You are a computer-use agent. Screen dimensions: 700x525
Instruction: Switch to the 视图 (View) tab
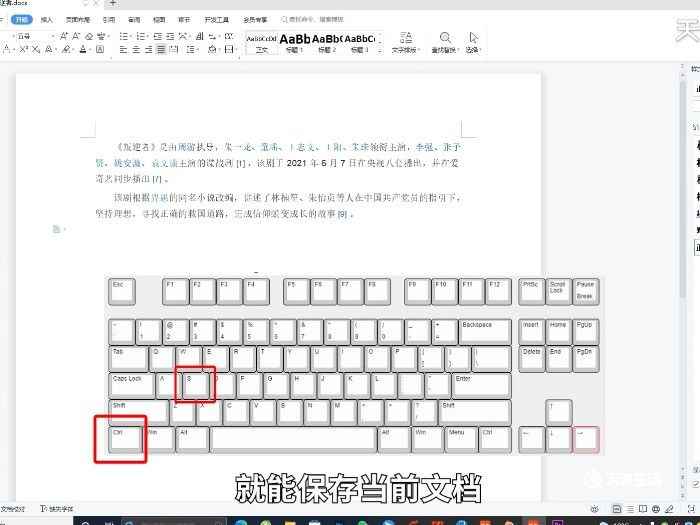[159, 20]
